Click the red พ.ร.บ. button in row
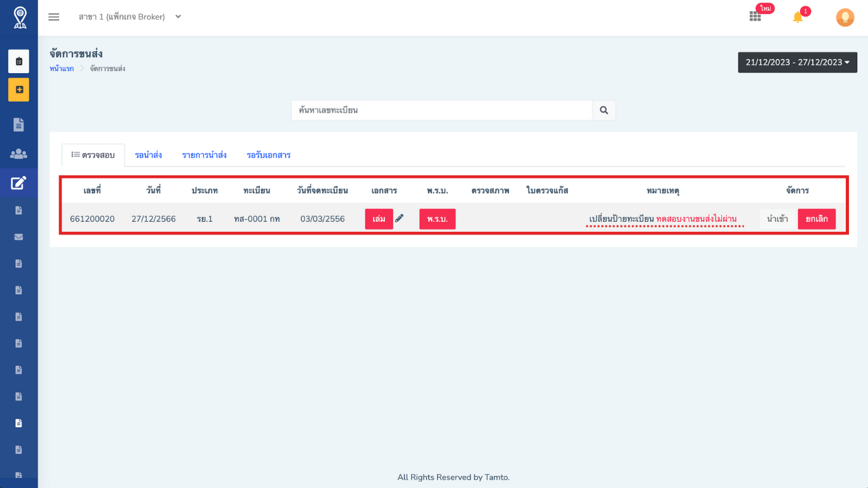868x488 pixels. click(x=437, y=219)
